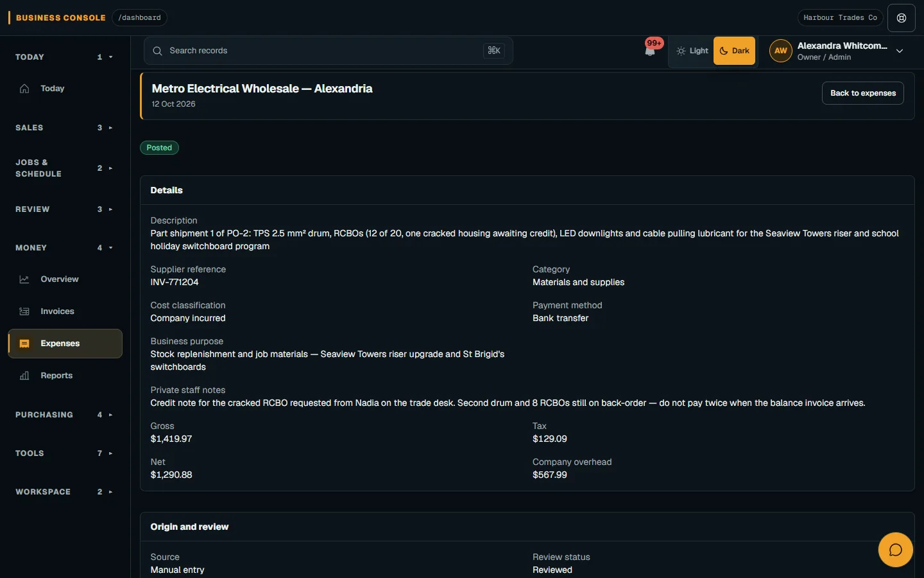Click the Invoices icon in sidebar
The image size is (924, 578).
tap(24, 311)
